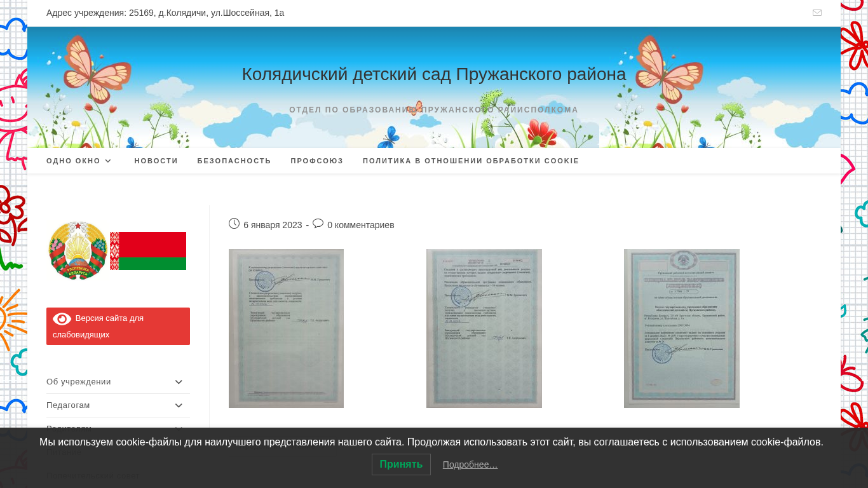The width and height of the screenshot is (868, 488).
Task: Open Политика в отношении обработки cookie page
Action: (471, 161)
